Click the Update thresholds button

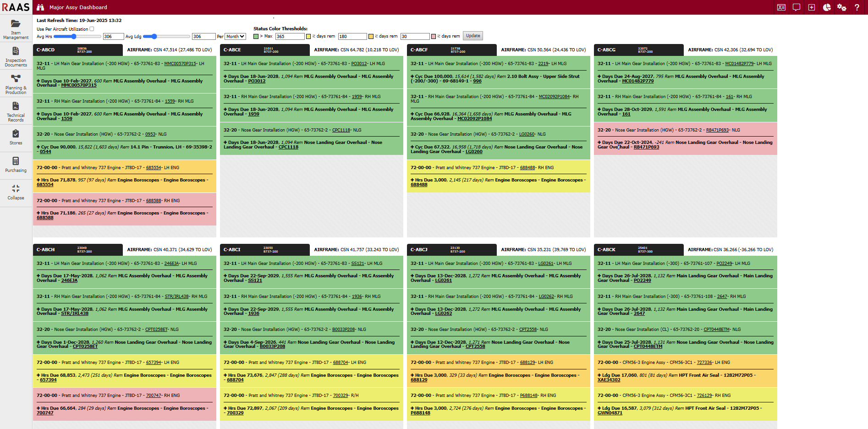pyautogui.click(x=473, y=36)
